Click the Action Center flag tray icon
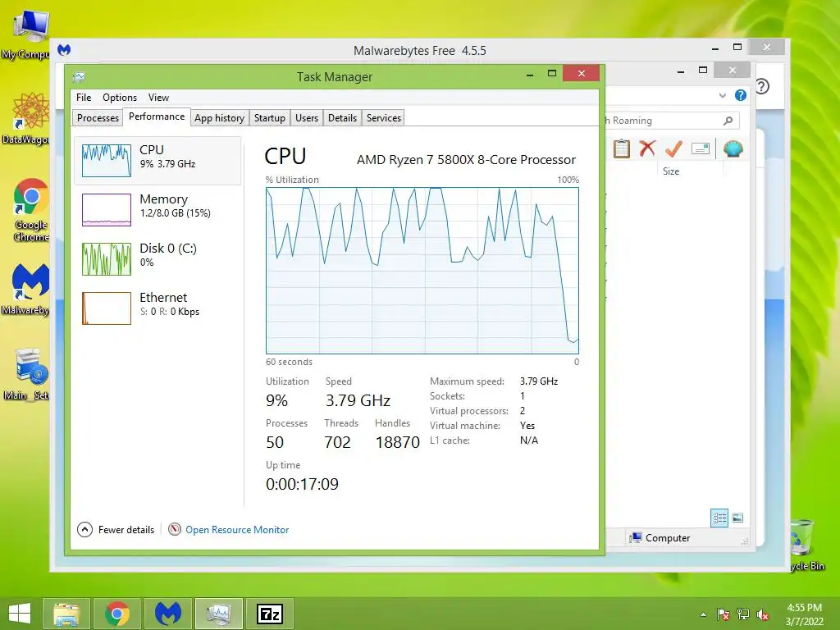The width and height of the screenshot is (840, 630). pyautogui.click(x=723, y=614)
